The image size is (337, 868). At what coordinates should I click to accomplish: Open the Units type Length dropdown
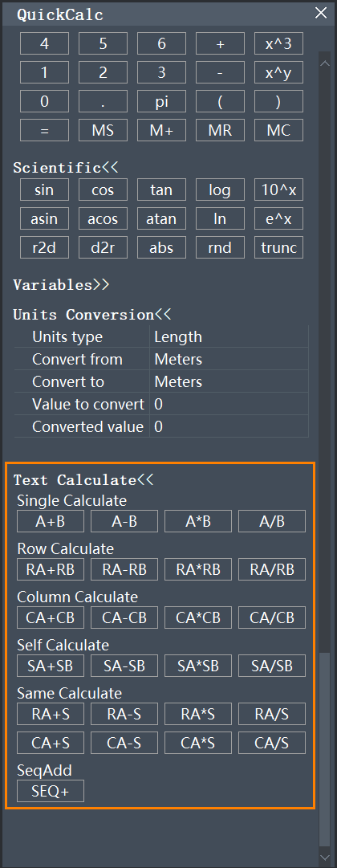click(229, 336)
